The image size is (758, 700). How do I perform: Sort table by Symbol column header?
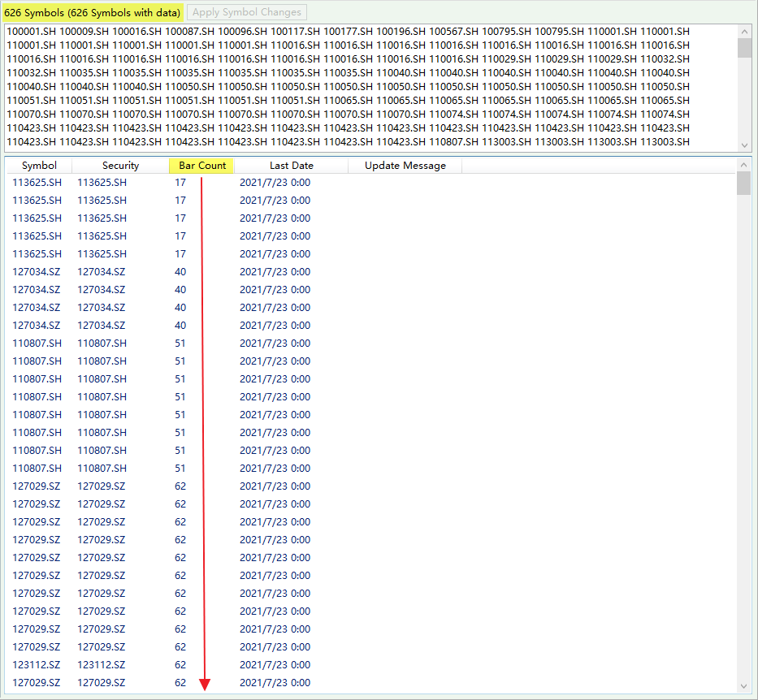[x=39, y=166]
